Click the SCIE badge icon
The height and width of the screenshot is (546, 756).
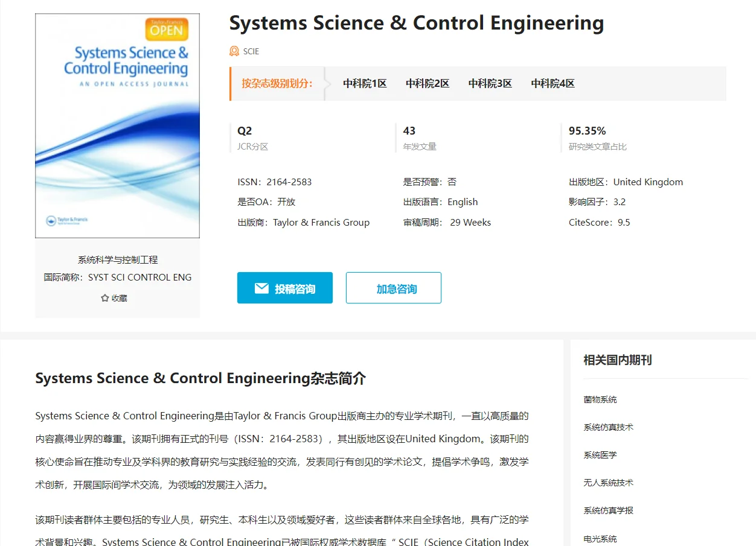click(x=234, y=51)
